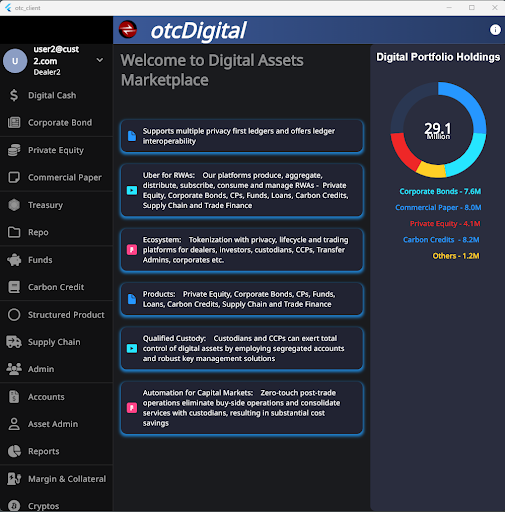Screen dimensions: 505x512
Task: Click the user2@cust2.com username text
Action: pos(56,55)
